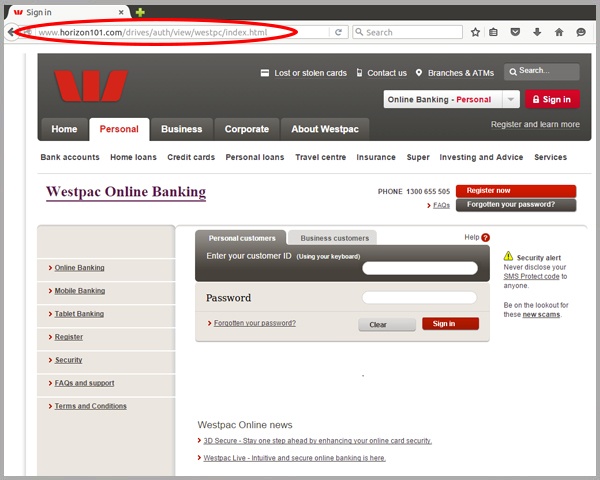
Task: Select the Personal navigation tab
Action: (x=119, y=129)
